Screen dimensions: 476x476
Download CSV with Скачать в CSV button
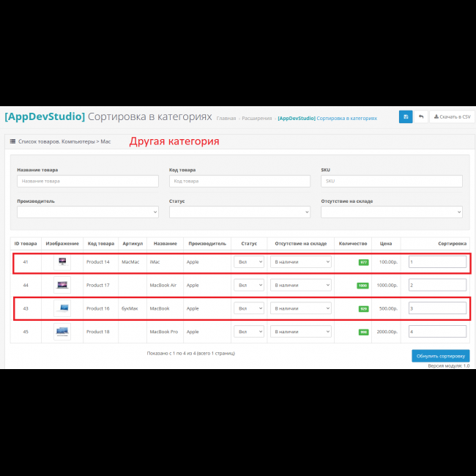tap(451, 117)
